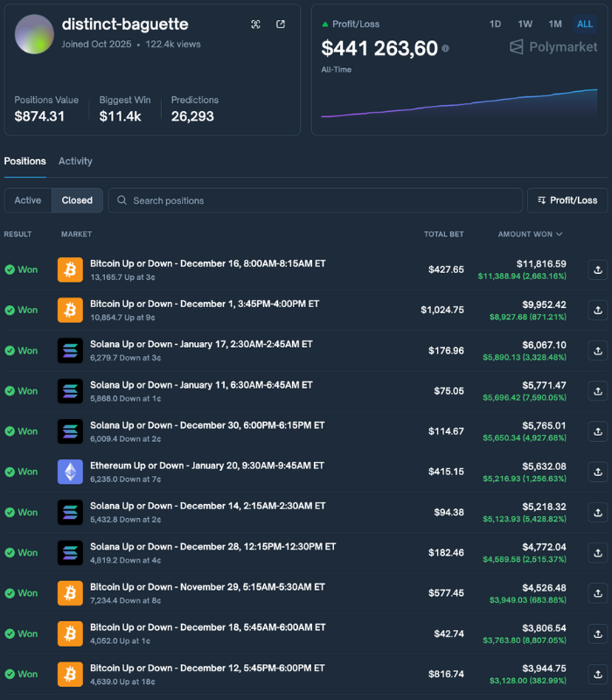The width and height of the screenshot is (612, 700).
Task: Open Bitcoin Up or Down November 29 market
Action: [x=206, y=587]
